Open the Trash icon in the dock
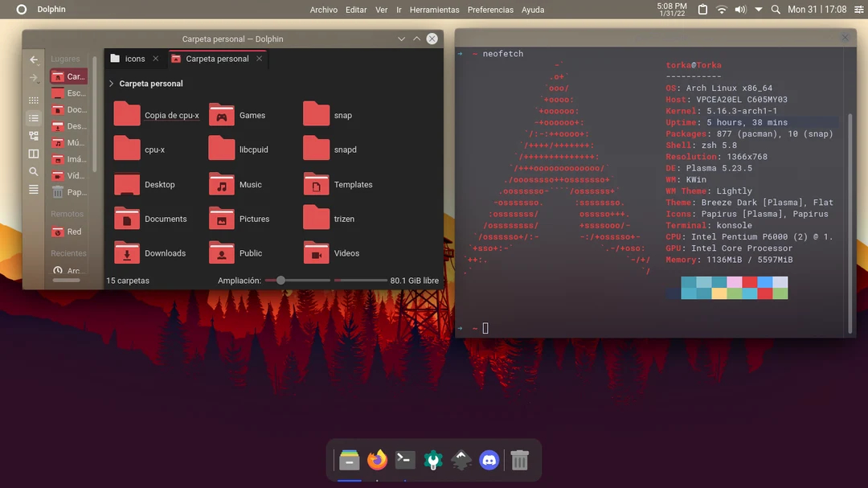 518,461
